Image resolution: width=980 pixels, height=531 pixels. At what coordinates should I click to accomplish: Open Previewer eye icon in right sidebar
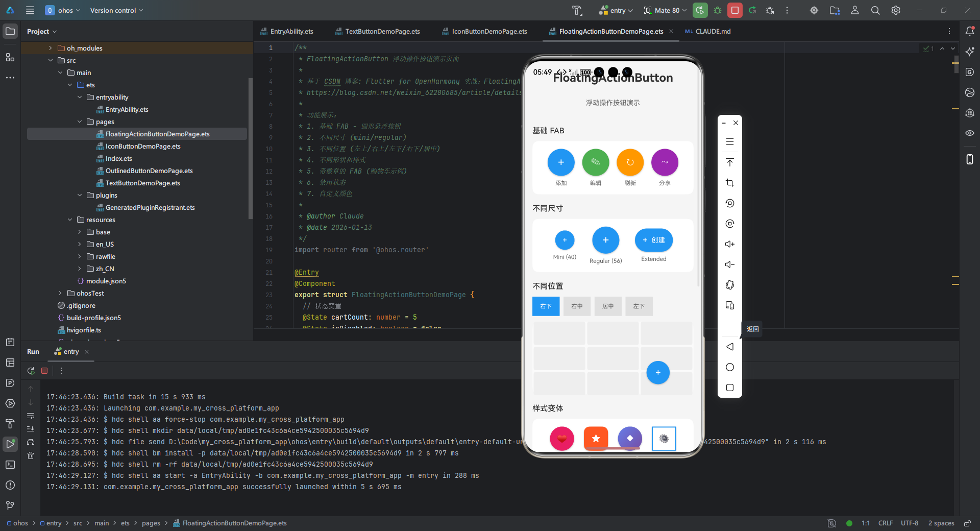970,133
